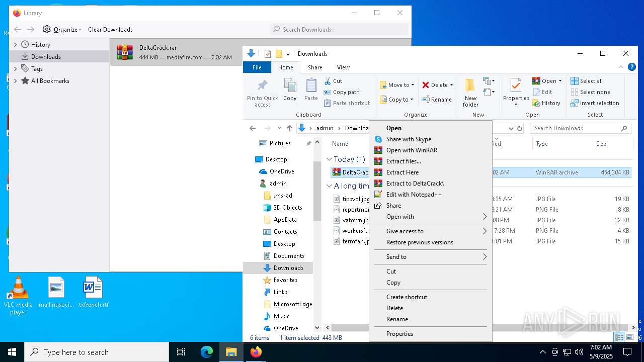Open notification center in system tray

point(627,352)
